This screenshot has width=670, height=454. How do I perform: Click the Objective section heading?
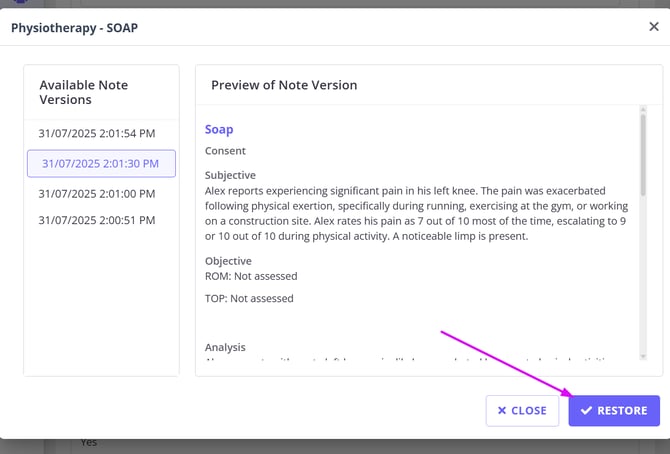tap(229, 261)
